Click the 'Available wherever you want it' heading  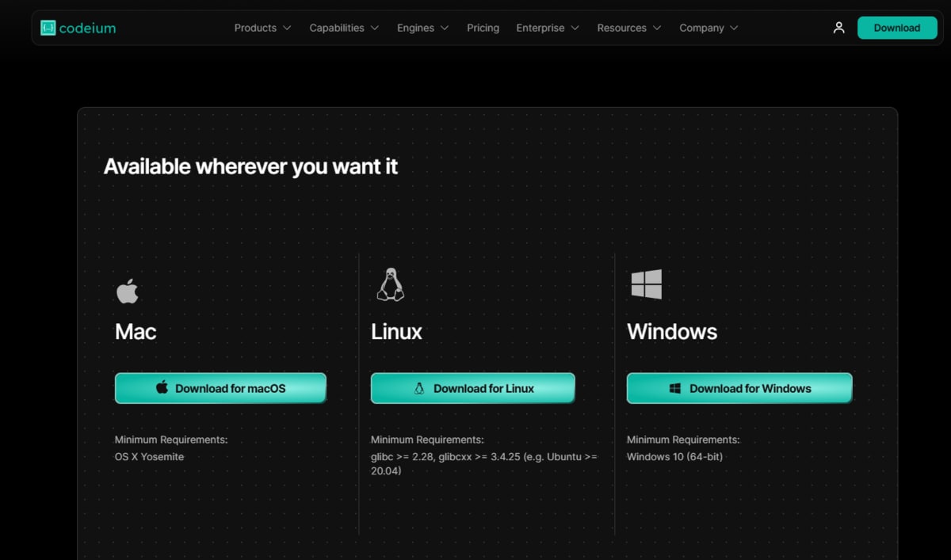(x=250, y=166)
